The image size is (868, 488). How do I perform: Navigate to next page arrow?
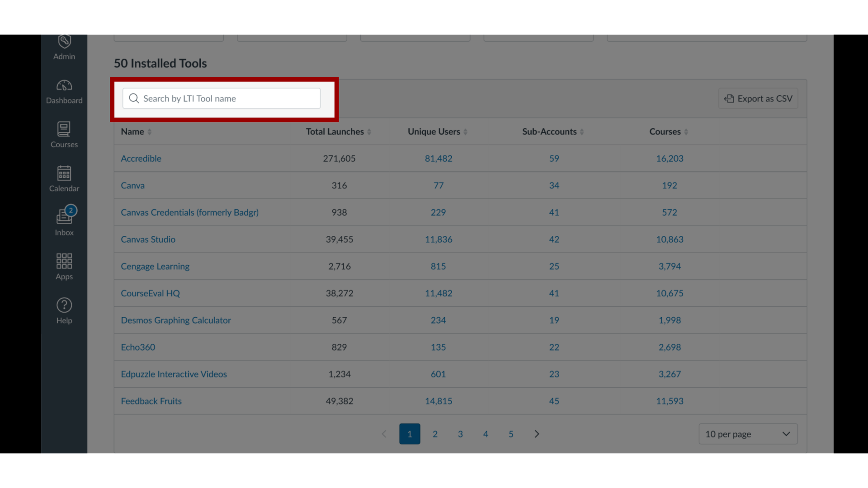click(537, 434)
